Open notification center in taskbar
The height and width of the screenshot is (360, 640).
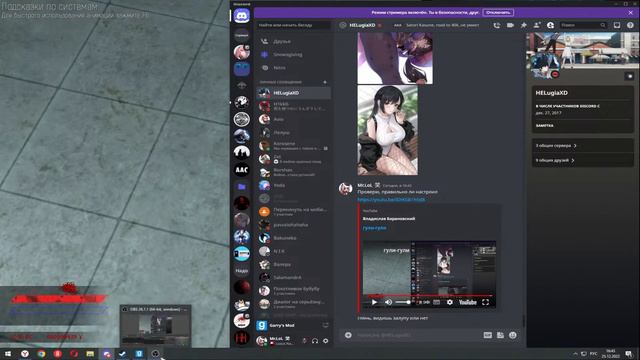[x=629, y=354]
